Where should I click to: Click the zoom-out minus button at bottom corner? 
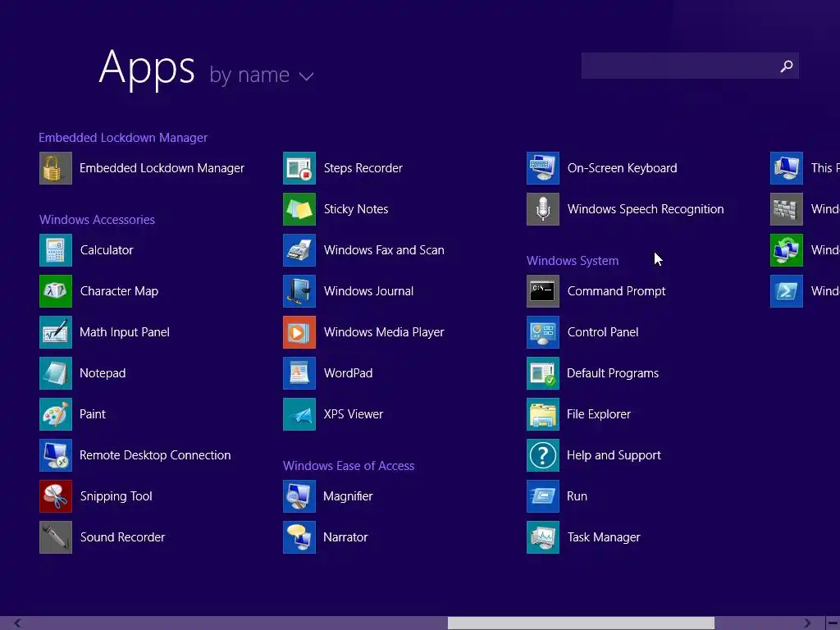[x=833, y=623]
